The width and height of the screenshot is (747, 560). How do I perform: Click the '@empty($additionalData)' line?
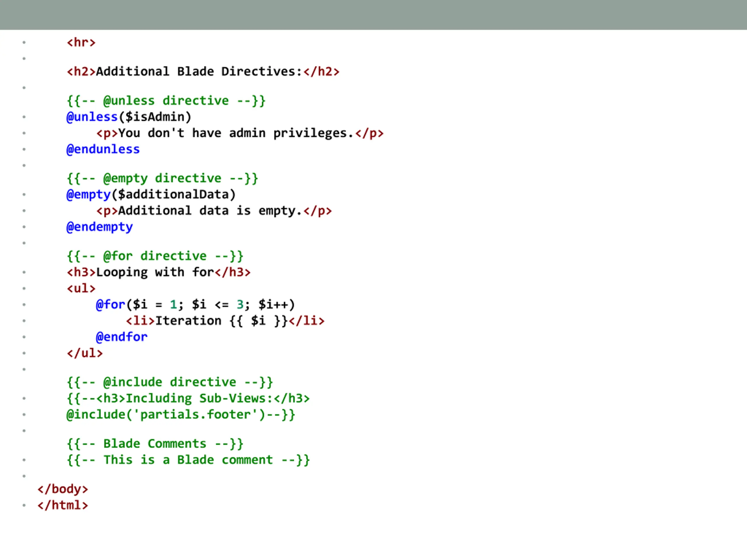tap(151, 195)
